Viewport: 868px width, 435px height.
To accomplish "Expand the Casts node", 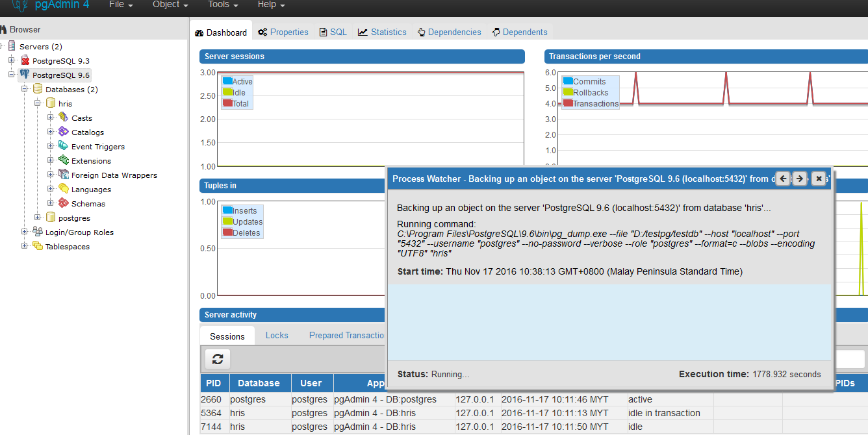I will [x=50, y=118].
